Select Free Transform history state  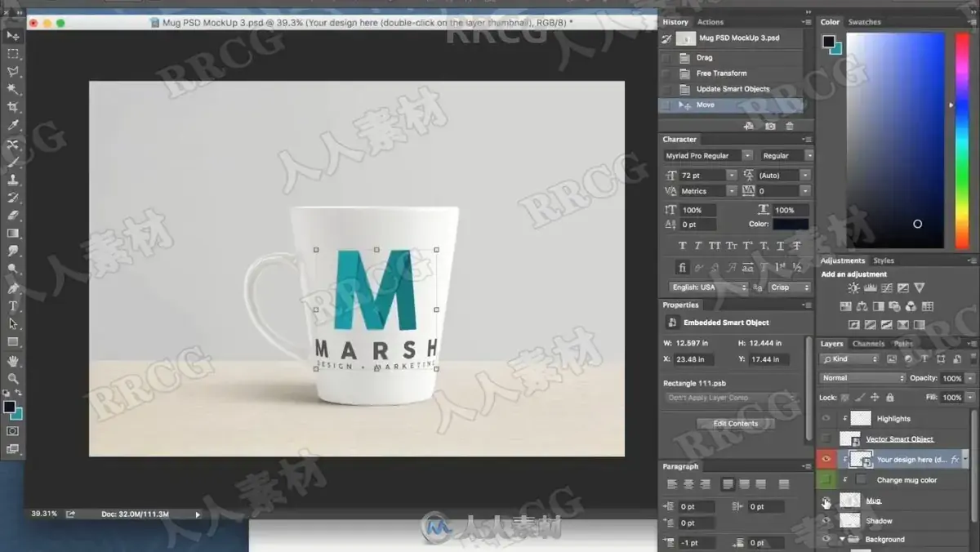pos(731,73)
